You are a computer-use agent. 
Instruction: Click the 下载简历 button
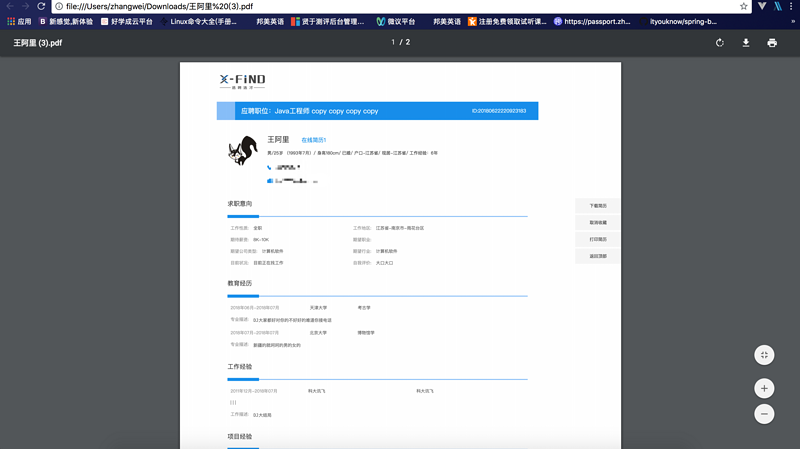pos(598,206)
